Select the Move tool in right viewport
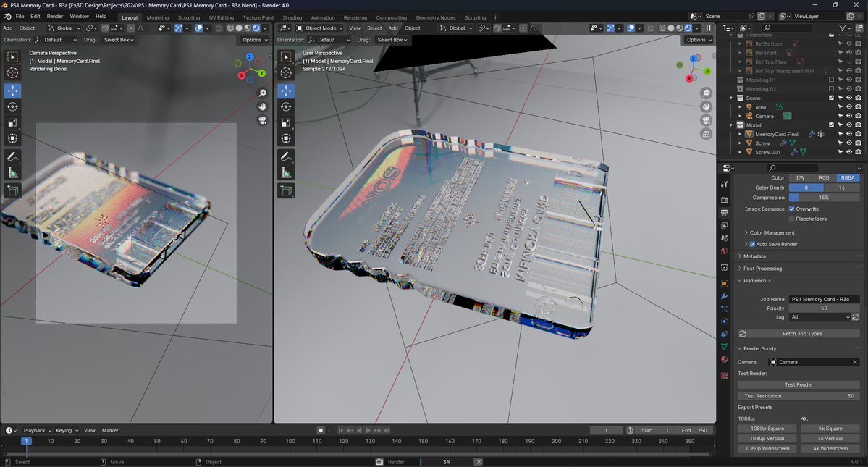Image resolution: width=868 pixels, height=467 pixels. [286, 91]
